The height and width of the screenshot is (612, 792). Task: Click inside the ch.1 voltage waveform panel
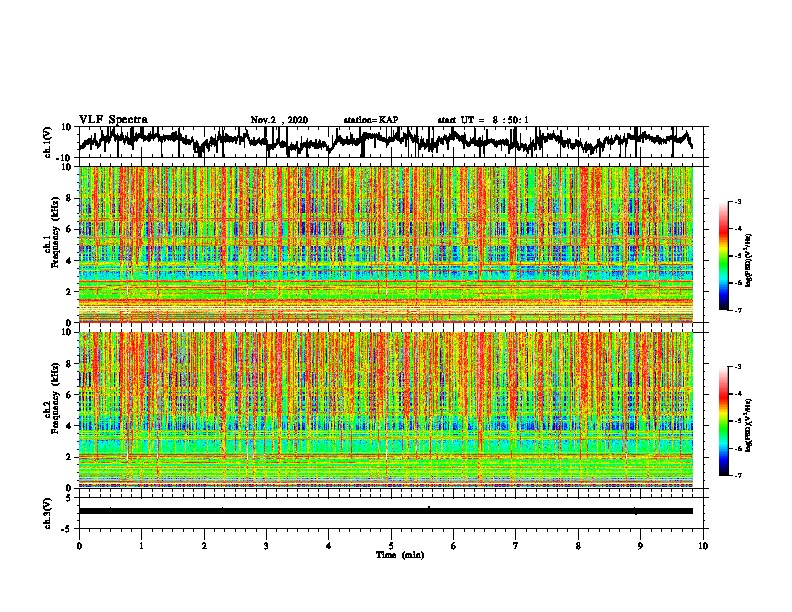coord(390,142)
